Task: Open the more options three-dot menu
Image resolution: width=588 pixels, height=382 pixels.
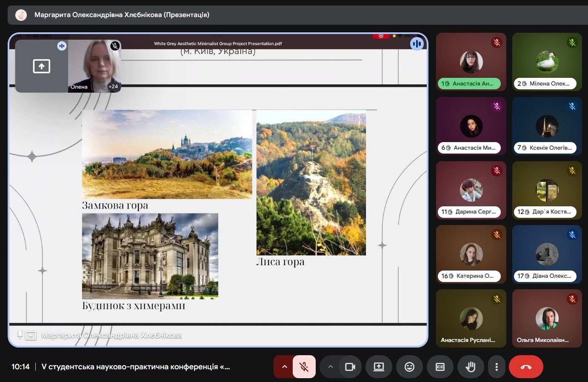Action: 496,367
